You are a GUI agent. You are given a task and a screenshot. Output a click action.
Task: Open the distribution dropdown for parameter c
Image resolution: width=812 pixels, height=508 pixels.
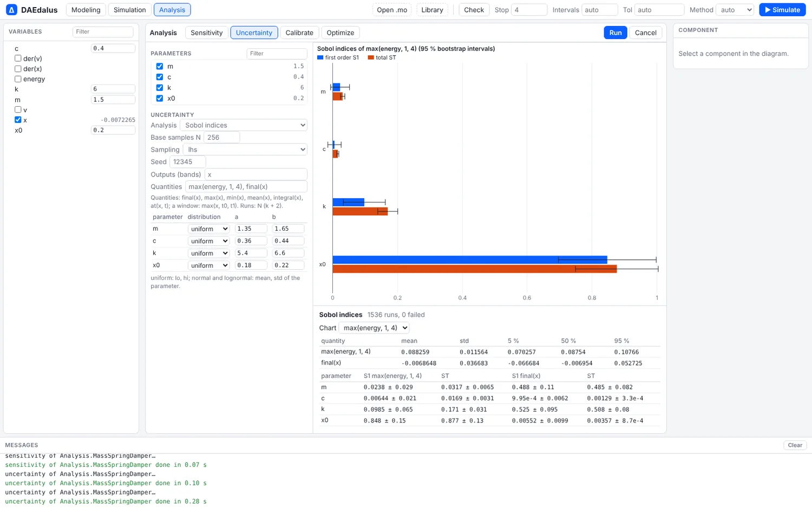208,241
